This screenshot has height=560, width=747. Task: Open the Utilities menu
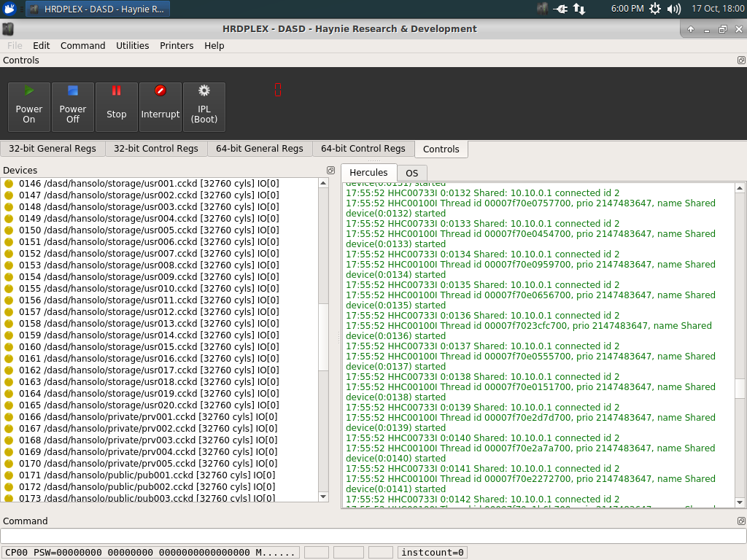coord(133,46)
